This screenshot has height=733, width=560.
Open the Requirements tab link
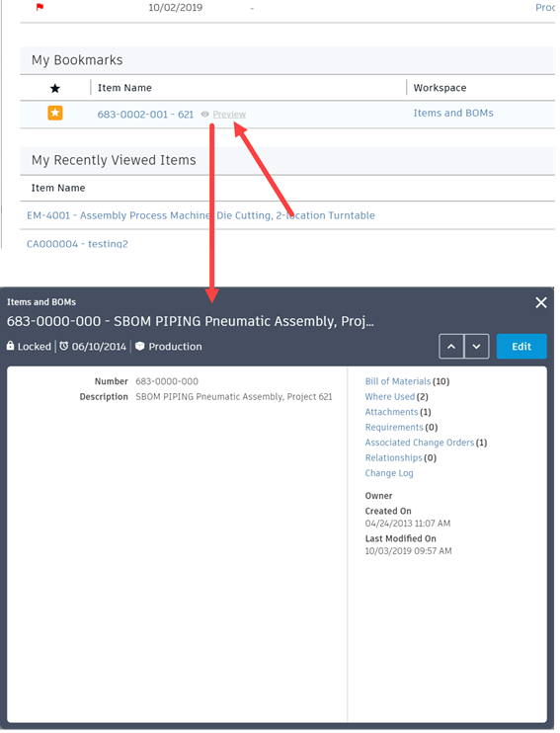click(394, 428)
